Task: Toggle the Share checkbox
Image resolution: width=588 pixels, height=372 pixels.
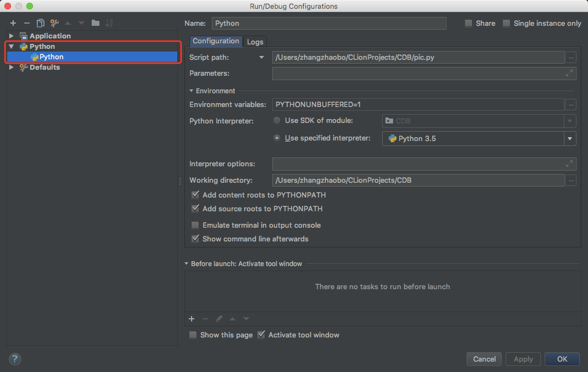Action: tap(468, 23)
